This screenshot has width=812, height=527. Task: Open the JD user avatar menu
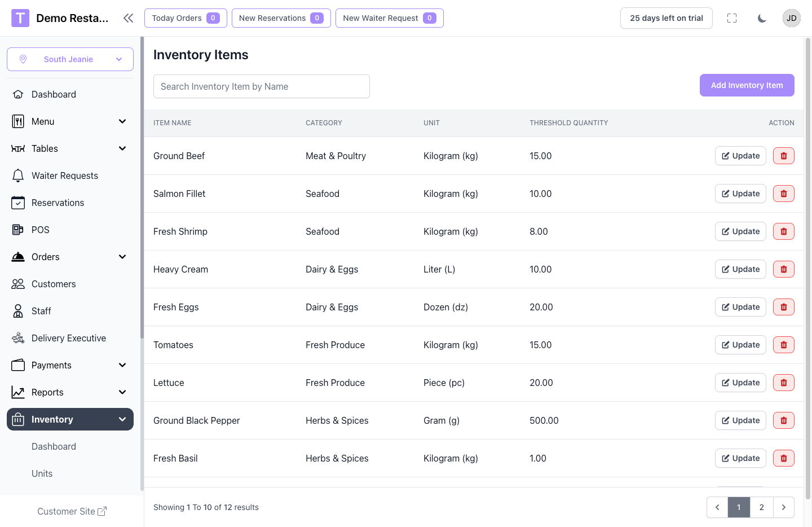[x=791, y=18]
